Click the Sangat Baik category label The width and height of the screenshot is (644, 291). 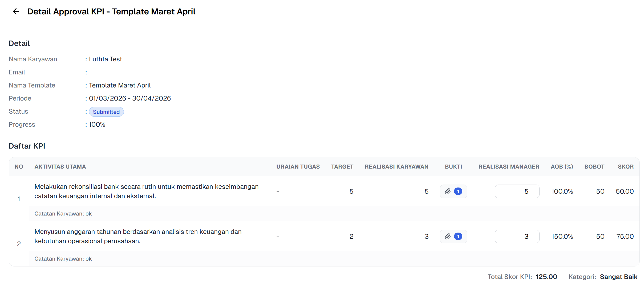(x=618, y=277)
